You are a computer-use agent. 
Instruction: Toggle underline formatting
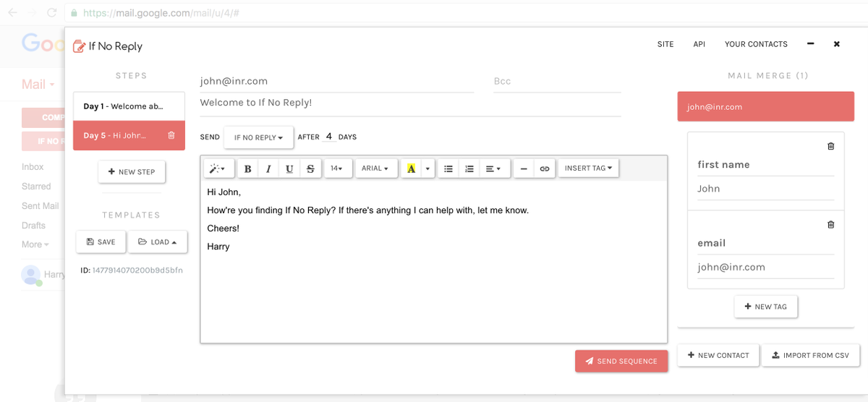pyautogui.click(x=289, y=168)
